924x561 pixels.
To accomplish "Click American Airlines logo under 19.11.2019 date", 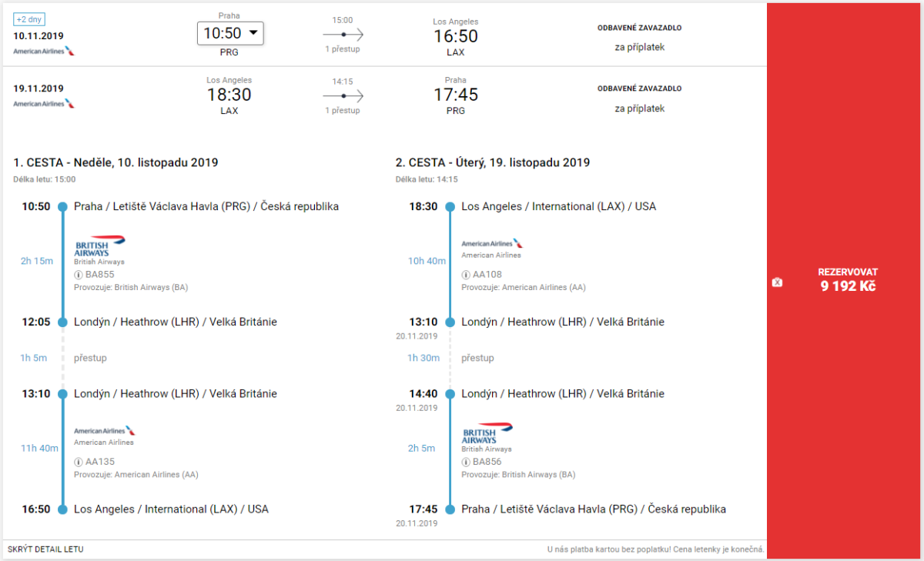I will point(44,103).
